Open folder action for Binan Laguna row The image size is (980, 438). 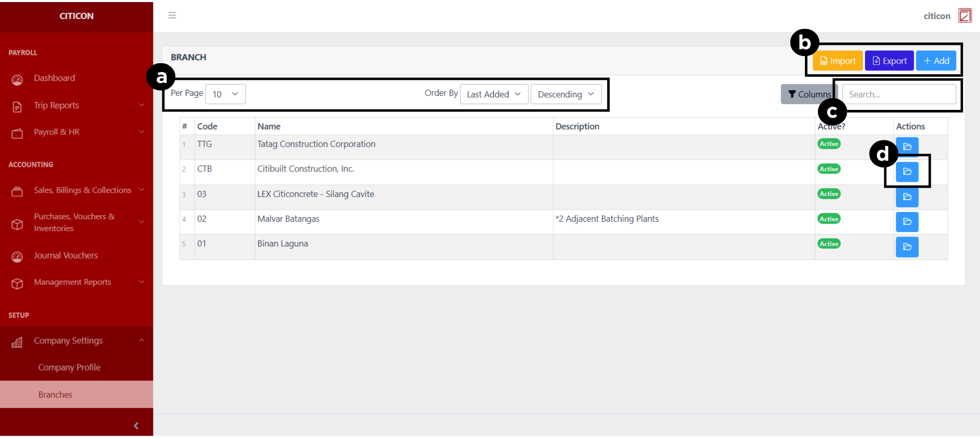[x=906, y=247]
